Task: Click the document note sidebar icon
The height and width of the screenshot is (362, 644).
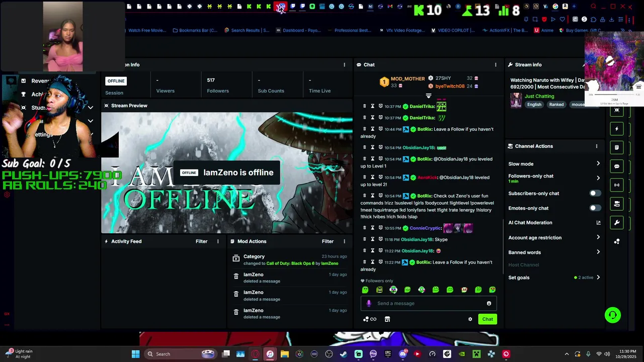Action: click(x=617, y=147)
